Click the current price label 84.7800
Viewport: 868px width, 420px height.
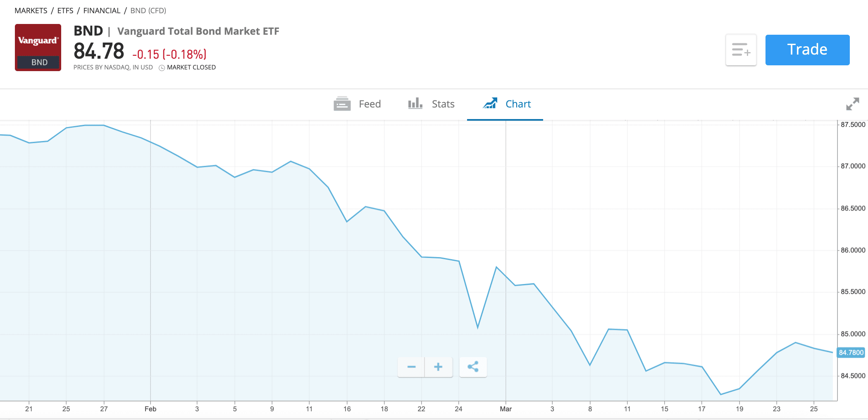click(851, 353)
